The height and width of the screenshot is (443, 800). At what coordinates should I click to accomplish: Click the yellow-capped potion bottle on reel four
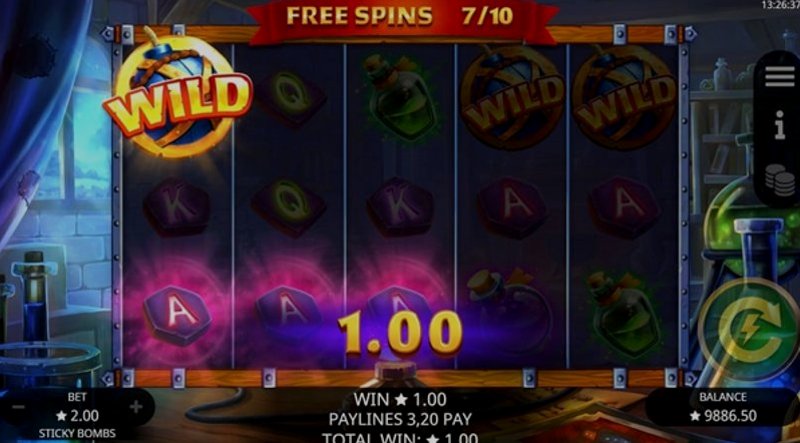pyautogui.click(x=508, y=312)
